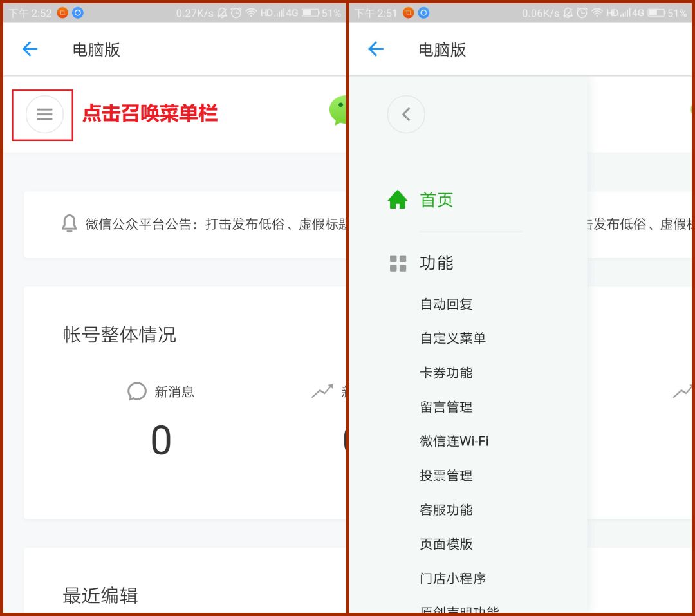Image resolution: width=695 pixels, height=616 pixels.
Task: Click the 新消息 label
Action: pyautogui.click(x=174, y=391)
